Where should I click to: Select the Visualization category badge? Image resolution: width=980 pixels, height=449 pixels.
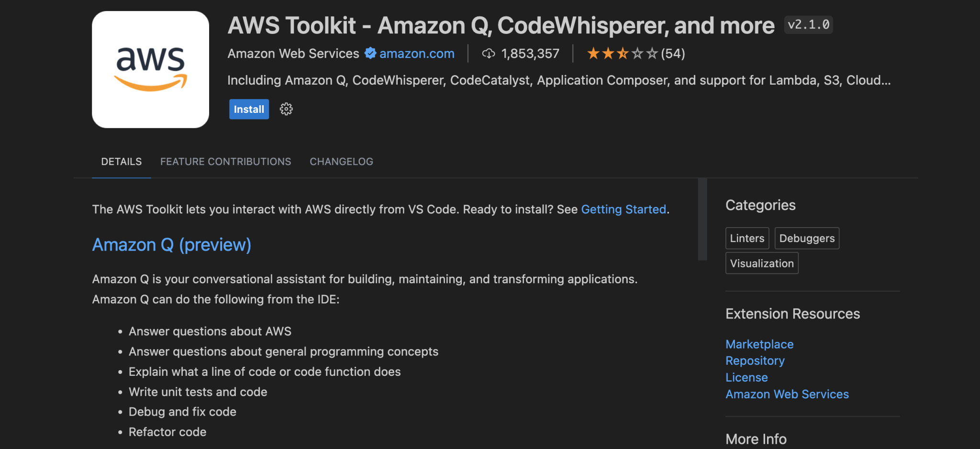tap(761, 263)
